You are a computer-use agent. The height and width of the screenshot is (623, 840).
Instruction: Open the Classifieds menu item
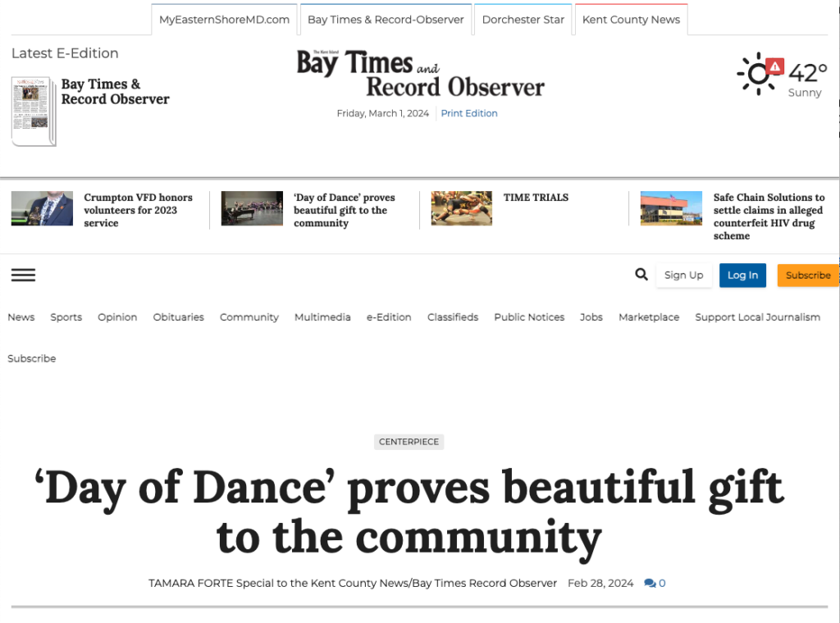pyautogui.click(x=453, y=317)
